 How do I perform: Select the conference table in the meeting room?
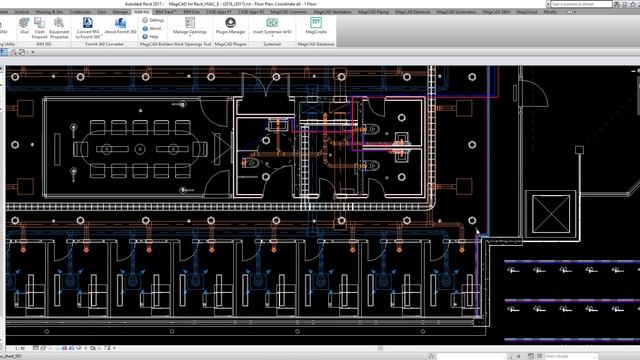[x=140, y=149]
